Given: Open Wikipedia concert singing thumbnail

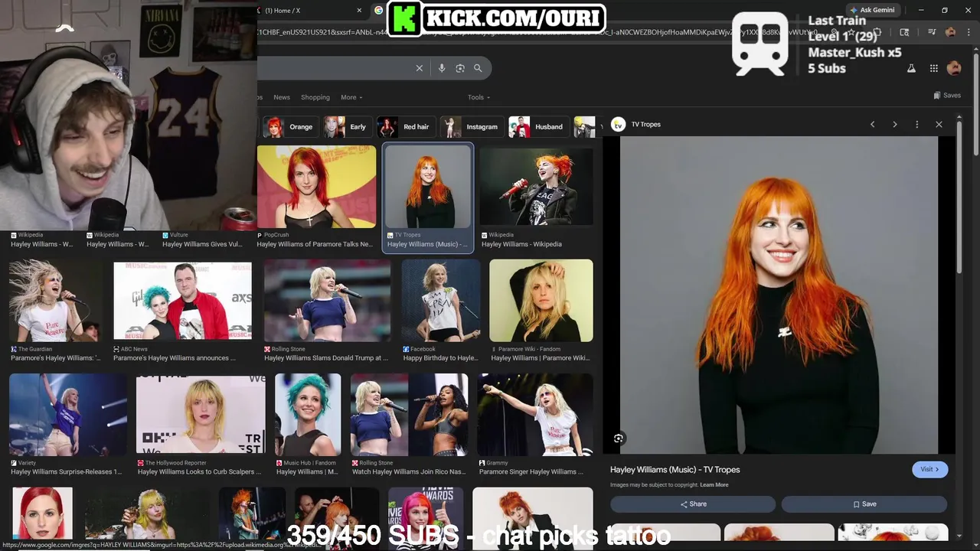Looking at the screenshot, I should tap(537, 187).
